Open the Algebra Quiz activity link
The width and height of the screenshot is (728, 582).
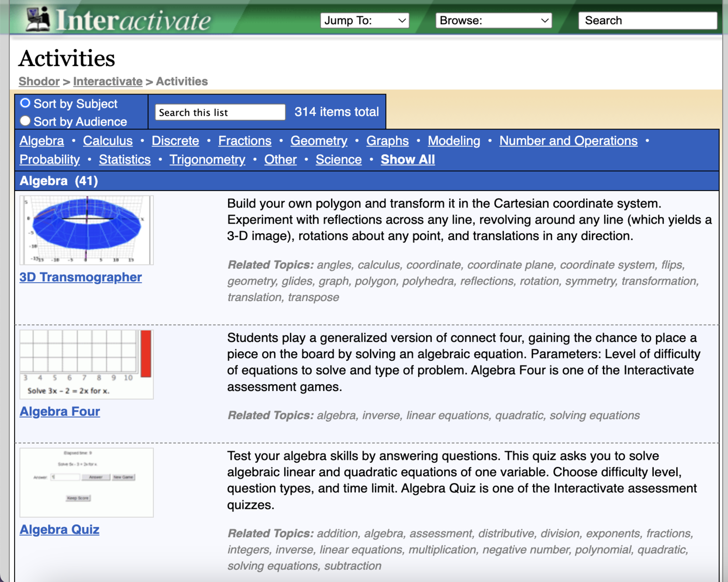click(59, 530)
